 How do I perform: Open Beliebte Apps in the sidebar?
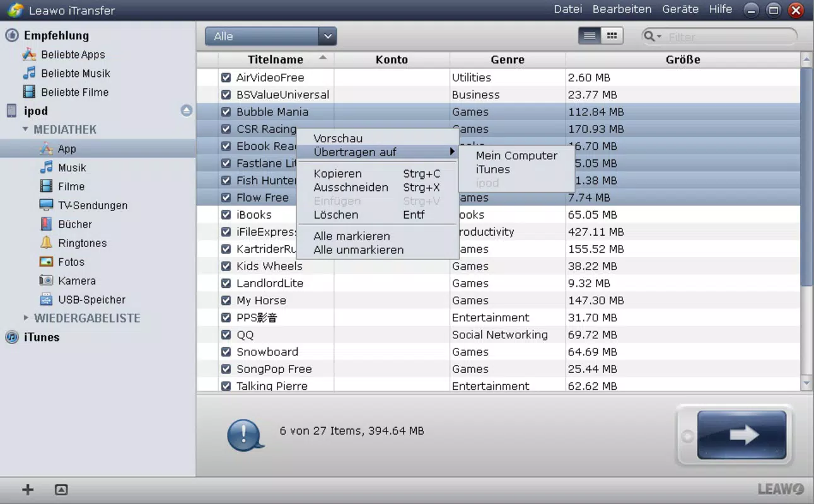(73, 55)
